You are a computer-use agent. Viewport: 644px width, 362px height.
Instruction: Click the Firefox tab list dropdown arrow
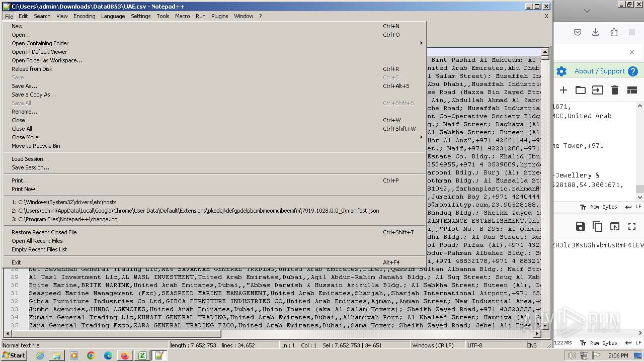587,11
